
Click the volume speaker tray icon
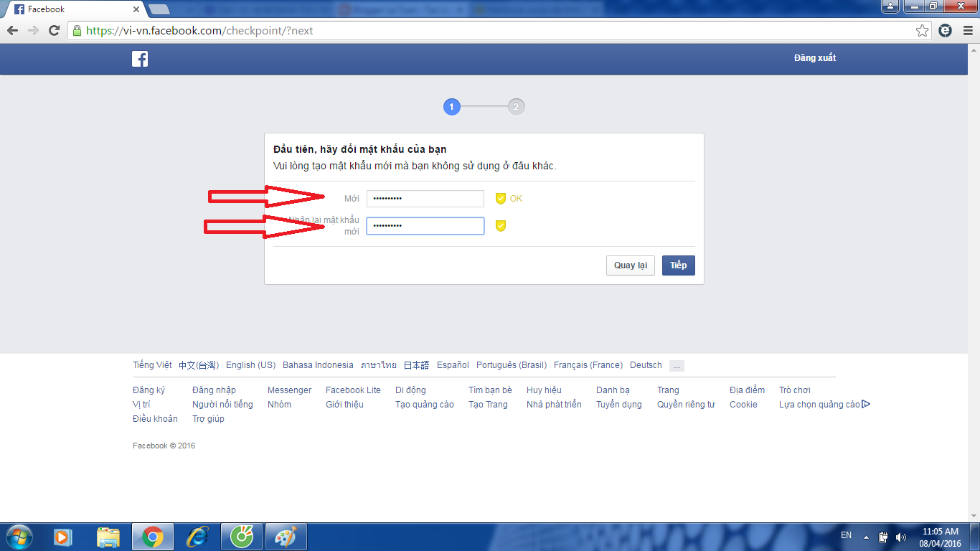click(901, 537)
